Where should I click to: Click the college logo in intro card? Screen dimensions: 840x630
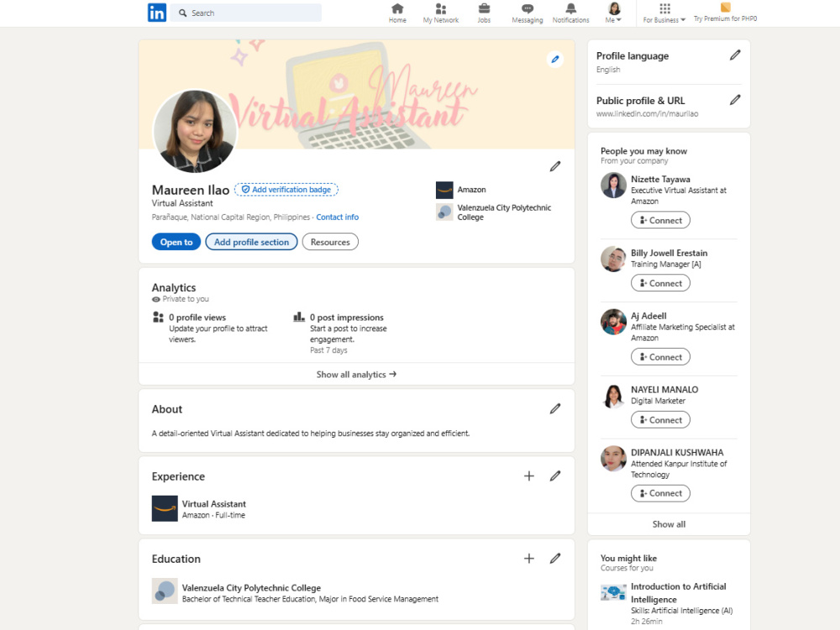tap(444, 213)
